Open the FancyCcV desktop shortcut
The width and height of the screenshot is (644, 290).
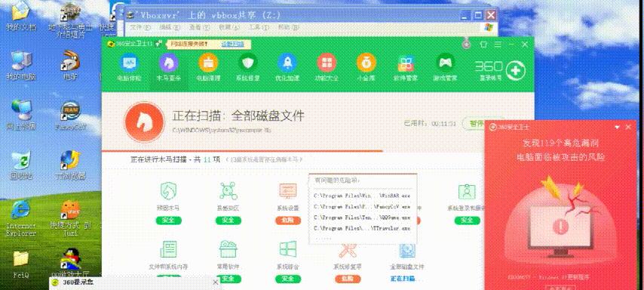71,116
